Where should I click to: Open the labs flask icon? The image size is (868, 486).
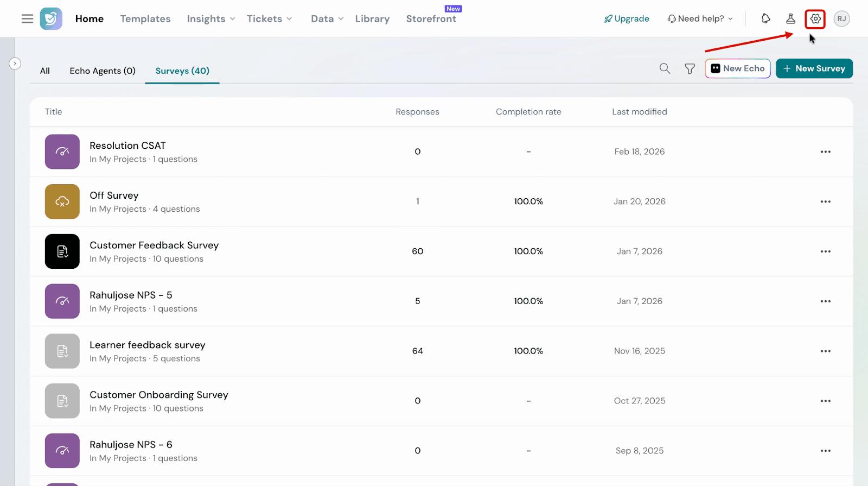[790, 19]
